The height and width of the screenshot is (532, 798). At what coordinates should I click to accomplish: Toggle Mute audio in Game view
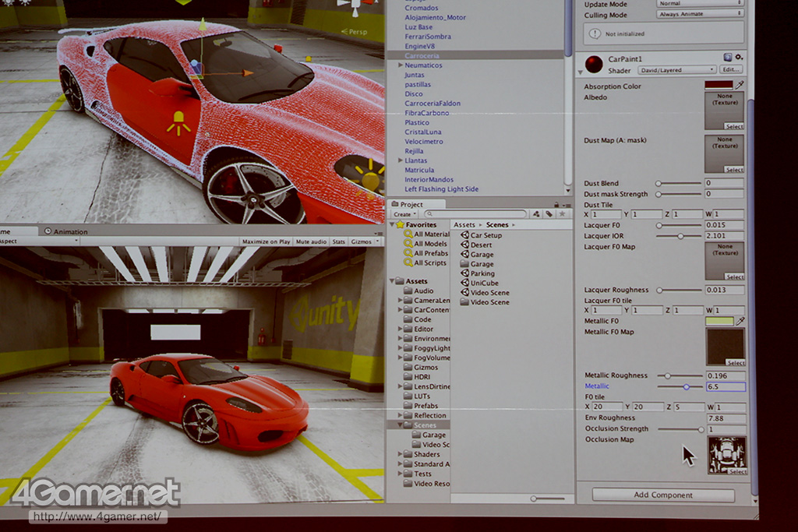point(311,241)
